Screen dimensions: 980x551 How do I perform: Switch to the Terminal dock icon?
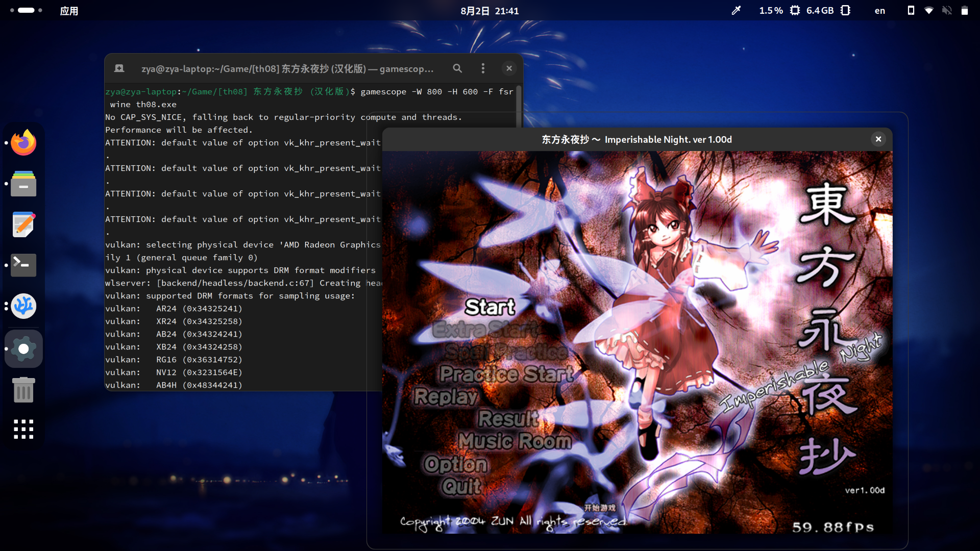tap(23, 265)
